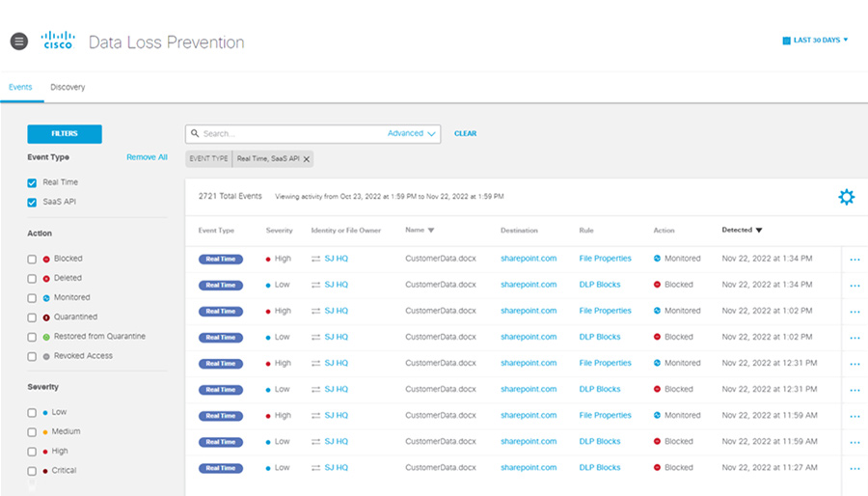The image size is (868, 496).
Task: Select the Events tab
Action: click(20, 87)
